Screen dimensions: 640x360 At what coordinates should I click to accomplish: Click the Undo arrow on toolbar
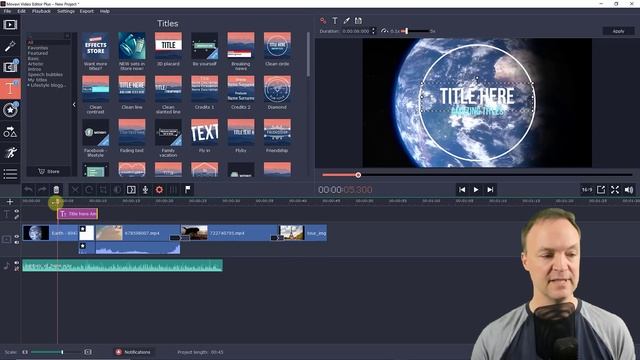tap(28, 189)
